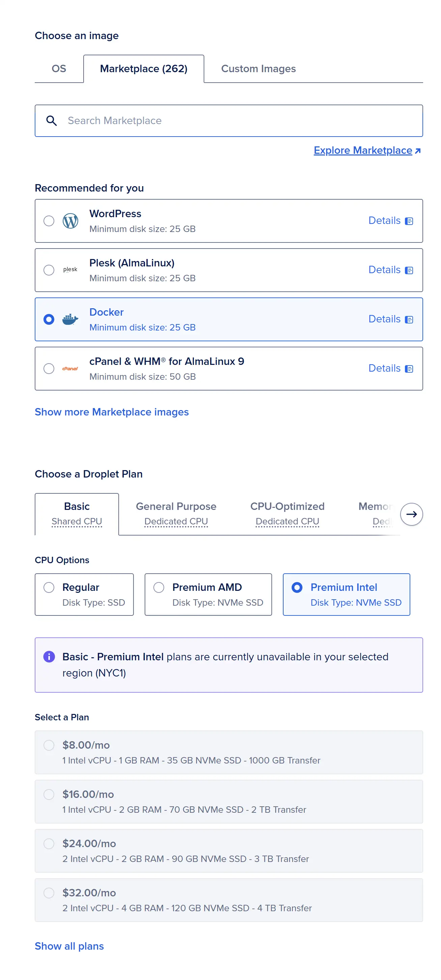Open Plesk (AlmaLinux) Details link
This screenshot has height=980, width=441.
tap(390, 270)
